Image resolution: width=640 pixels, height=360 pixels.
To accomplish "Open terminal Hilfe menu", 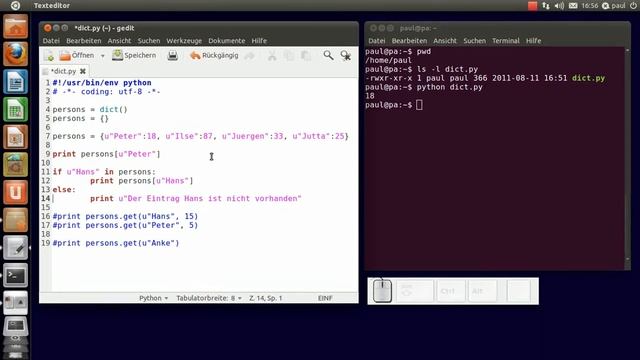I will [x=533, y=41].
